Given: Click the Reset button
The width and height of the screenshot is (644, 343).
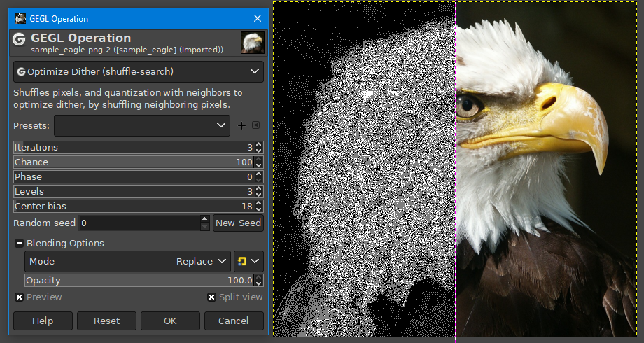Looking at the screenshot, I should click(x=107, y=321).
